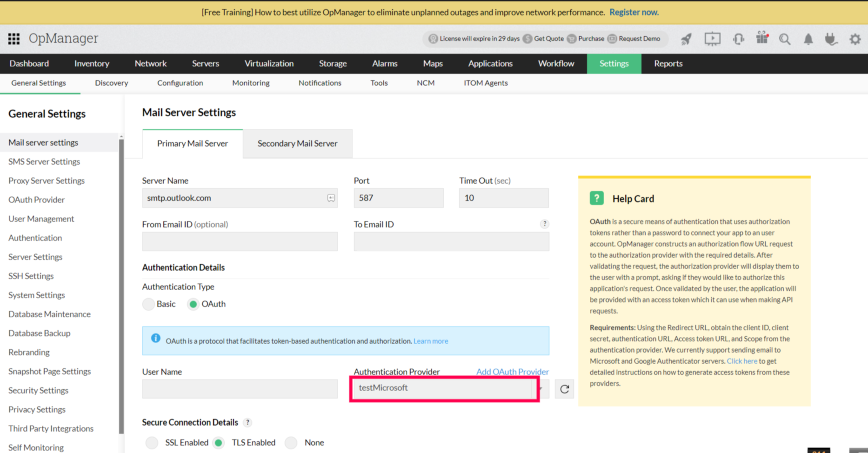
Task: Click Learn more in the OAuth notice
Action: (431, 341)
